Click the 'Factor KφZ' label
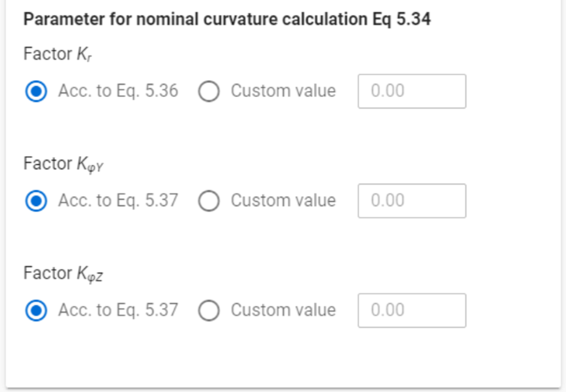 (63, 274)
